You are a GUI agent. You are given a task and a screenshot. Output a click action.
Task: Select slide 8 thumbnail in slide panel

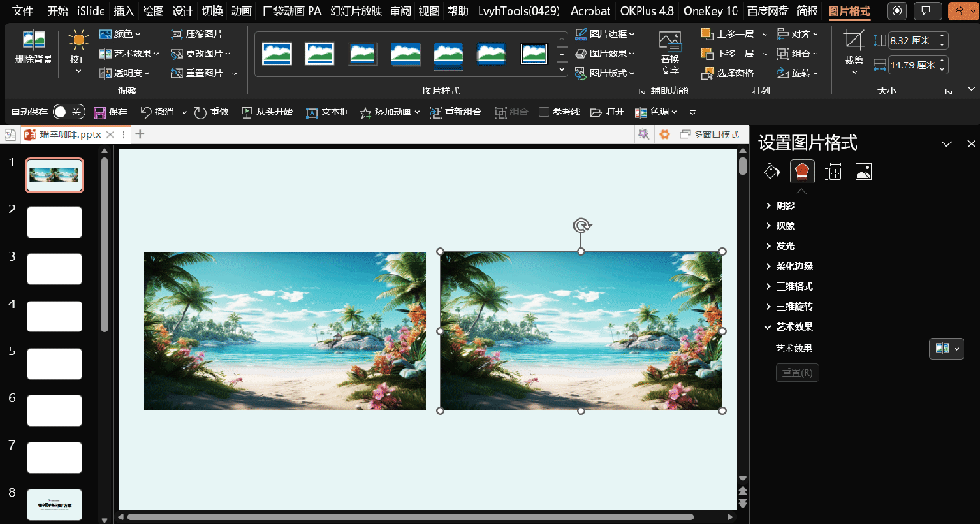click(x=54, y=505)
